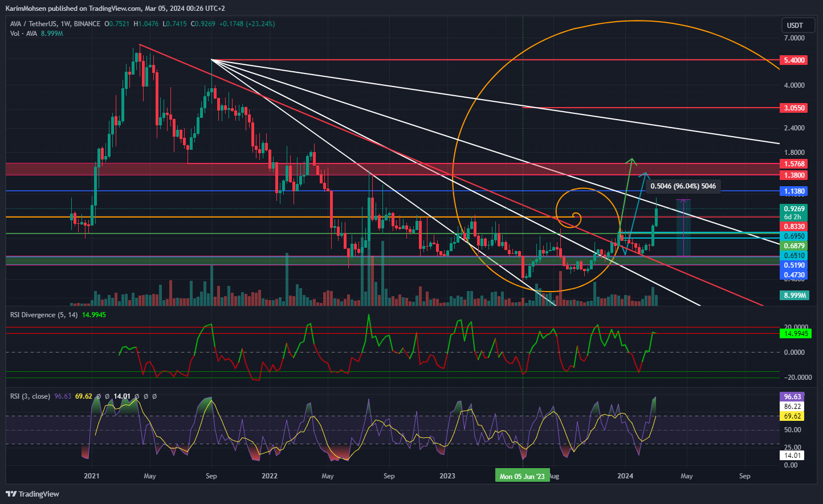Click the white 14.01 RSI tag
This screenshot has height=504, width=823.
793,455
